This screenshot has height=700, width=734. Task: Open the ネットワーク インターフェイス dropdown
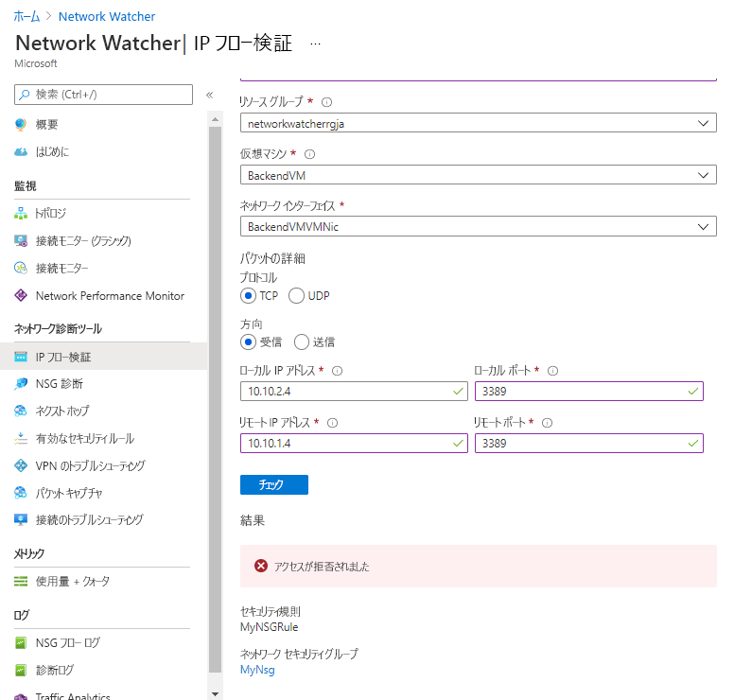click(479, 227)
